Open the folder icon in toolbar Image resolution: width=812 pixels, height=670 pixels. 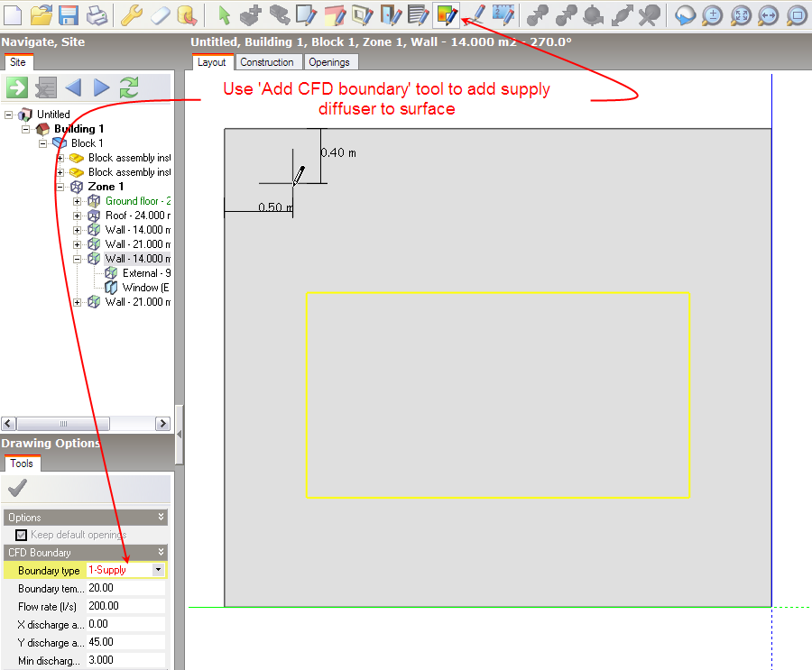[x=41, y=14]
